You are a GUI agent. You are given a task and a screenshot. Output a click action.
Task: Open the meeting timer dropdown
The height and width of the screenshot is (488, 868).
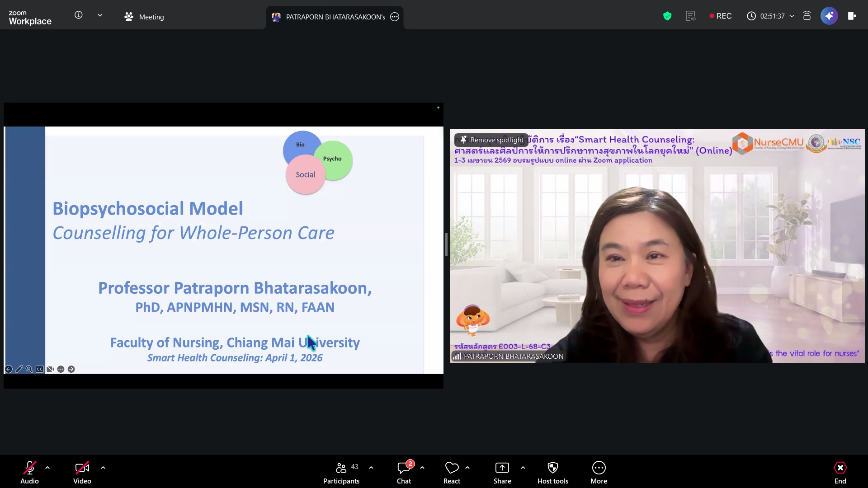click(792, 16)
